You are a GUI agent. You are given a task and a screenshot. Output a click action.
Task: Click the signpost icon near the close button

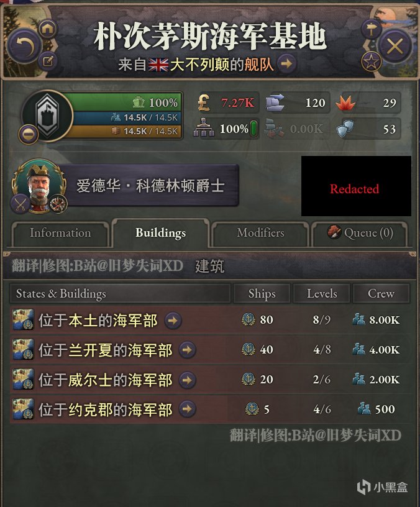(371, 29)
